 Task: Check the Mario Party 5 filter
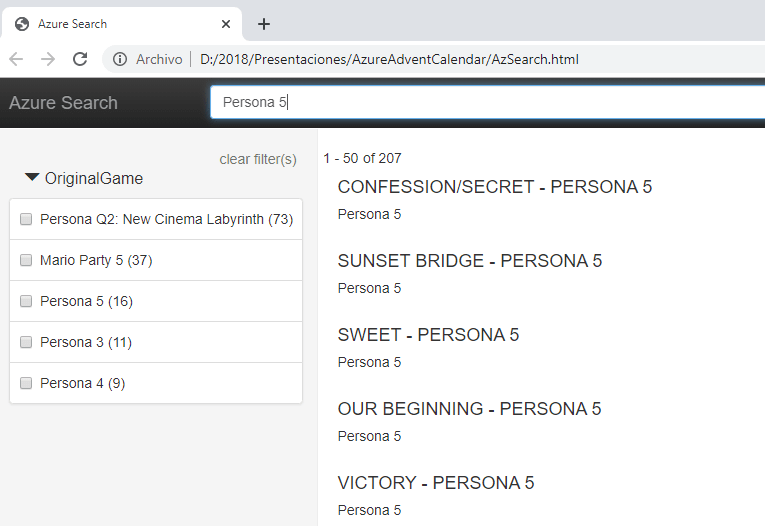pyautogui.click(x=26, y=260)
